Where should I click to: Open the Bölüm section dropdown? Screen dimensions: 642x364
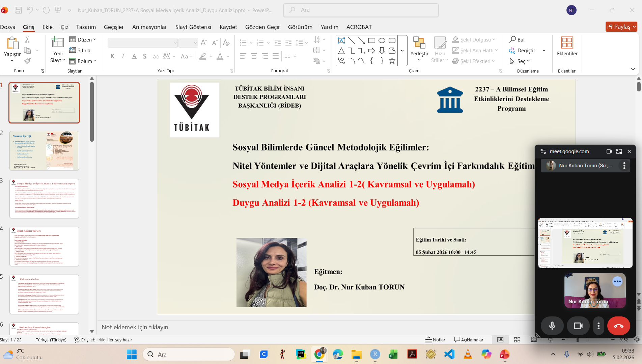[83, 61]
